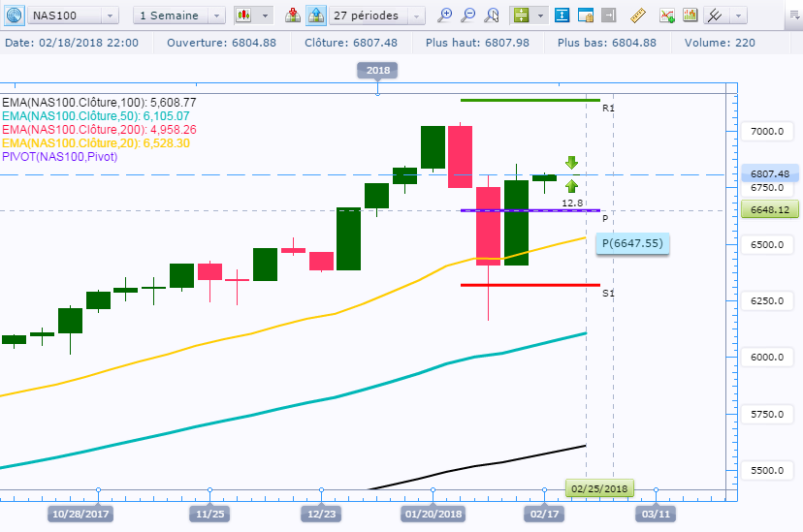Click the EMA 20 legend entry
Viewport: 803px width, 532px height.
pos(96,143)
